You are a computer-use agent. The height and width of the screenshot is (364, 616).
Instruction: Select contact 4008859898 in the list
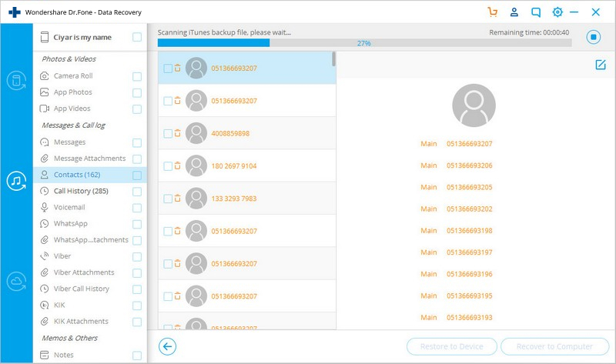(246, 133)
